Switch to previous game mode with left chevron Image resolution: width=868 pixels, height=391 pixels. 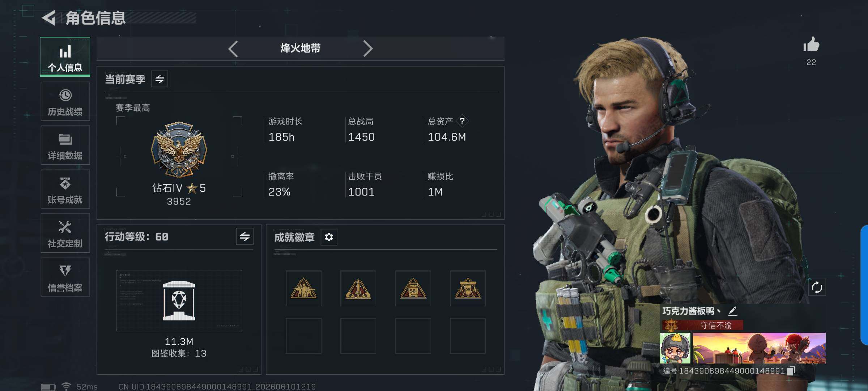(233, 49)
